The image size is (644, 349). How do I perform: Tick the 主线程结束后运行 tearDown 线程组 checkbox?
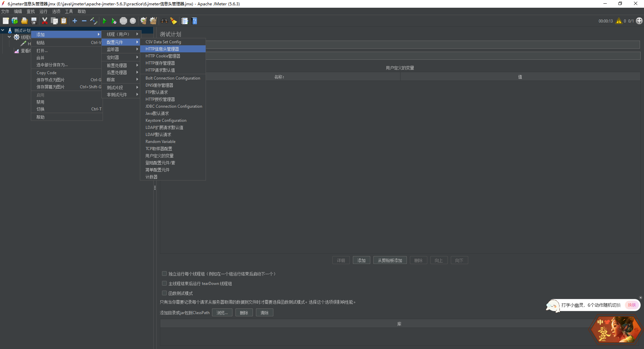pyautogui.click(x=164, y=284)
